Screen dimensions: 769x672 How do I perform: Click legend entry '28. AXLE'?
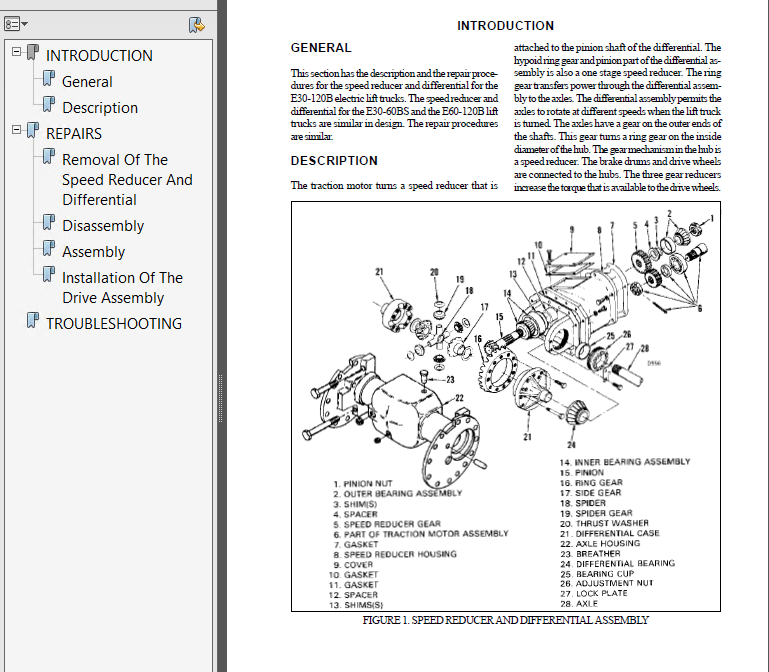(579, 604)
